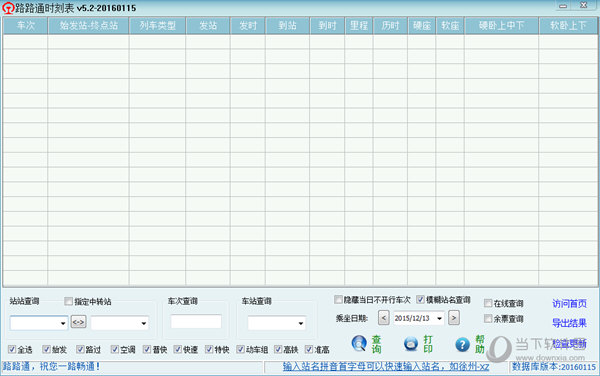This screenshot has width=600, height=376.
Task: Click the printer icon
Action: (x=411, y=343)
